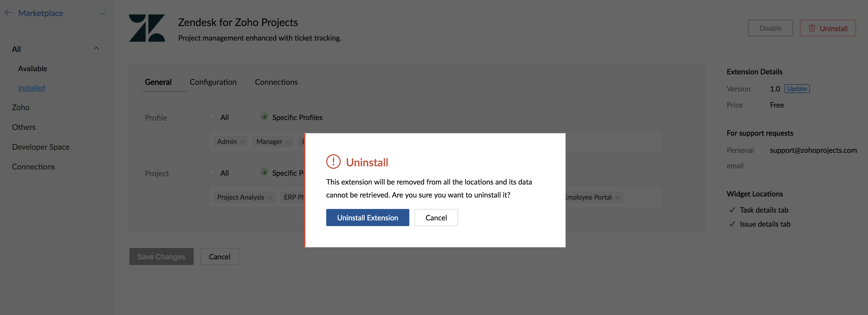Click Task details tab widget location
This screenshot has height=315, width=868.
tap(764, 210)
